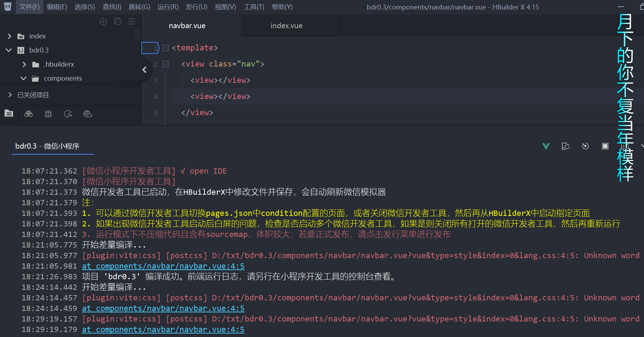Click line number 3 in gutter
This screenshot has width=644, height=337.
pyautogui.click(x=155, y=80)
